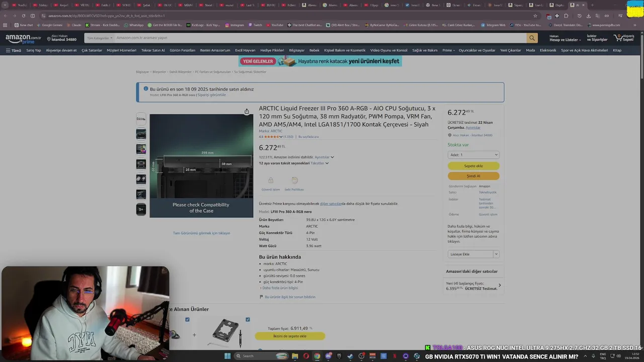Reload the page with refresh icon

click(23, 16)
